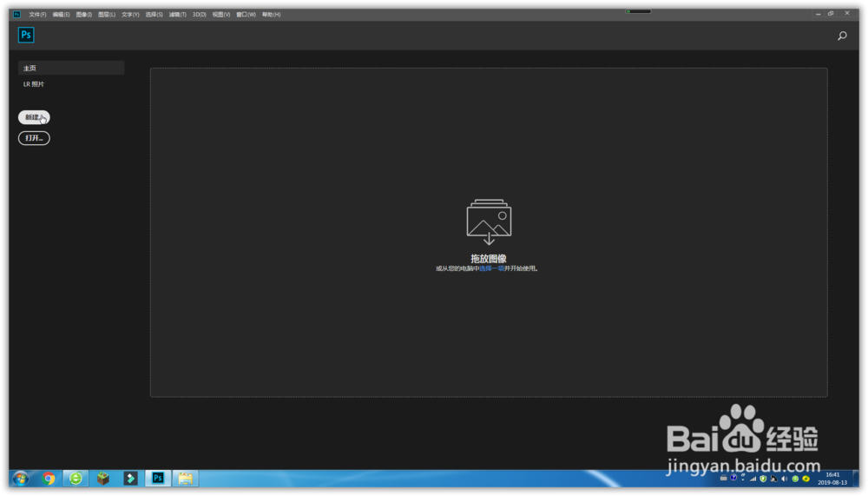Click the volume speaker tray icon
Image resolution: width=868 pixels, height=496 pixels.
tap(784, 479)
